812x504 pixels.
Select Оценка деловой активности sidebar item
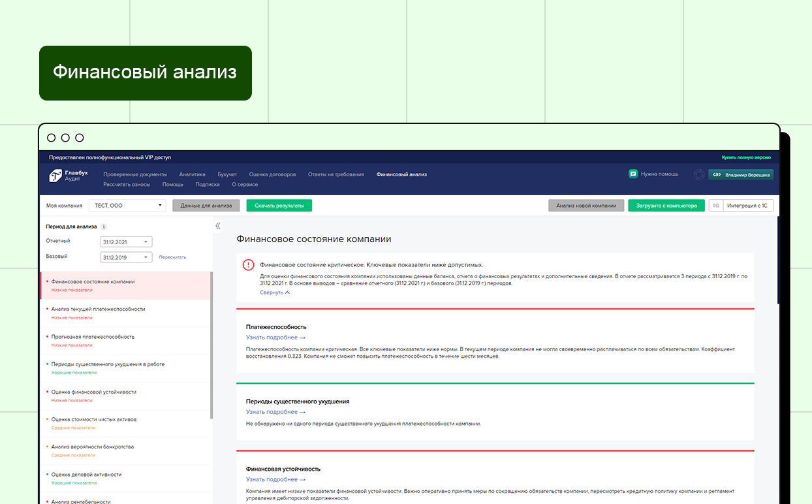pyautogui.click(x=125, y=478)
